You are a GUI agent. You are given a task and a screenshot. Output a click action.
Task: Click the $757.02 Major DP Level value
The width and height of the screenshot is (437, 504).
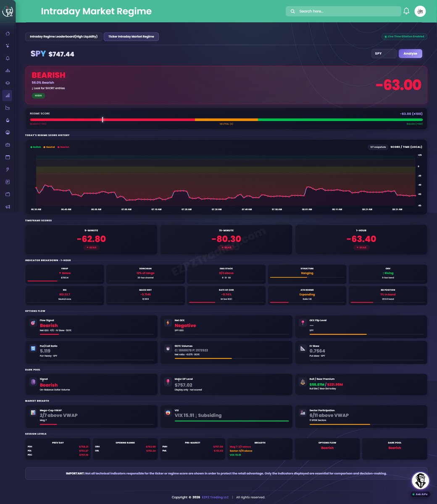tap(184, 385)
